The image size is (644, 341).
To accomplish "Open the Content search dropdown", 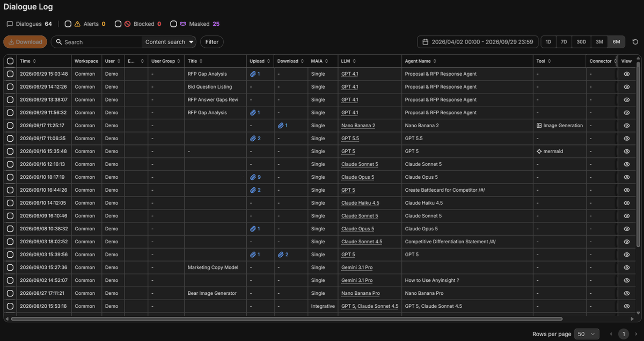I will tap(169, 42).
